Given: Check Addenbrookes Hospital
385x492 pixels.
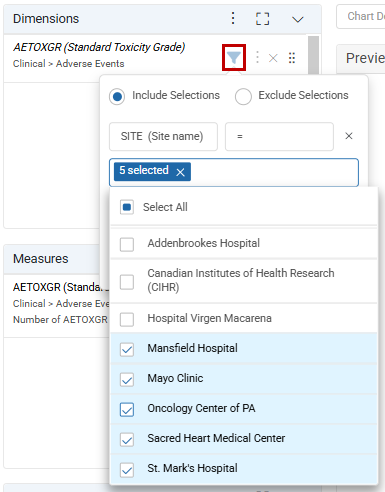Looking at the screenshot, I should click(127, 244).
